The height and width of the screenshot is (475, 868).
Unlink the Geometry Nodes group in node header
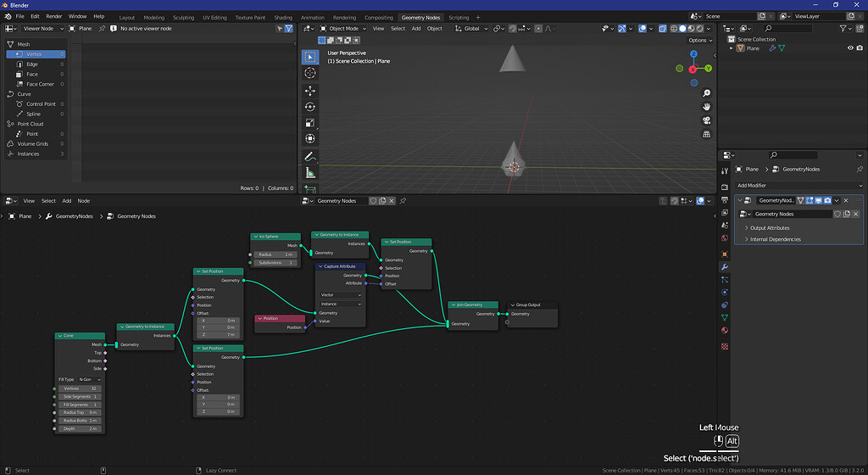(x=392, y=201)
